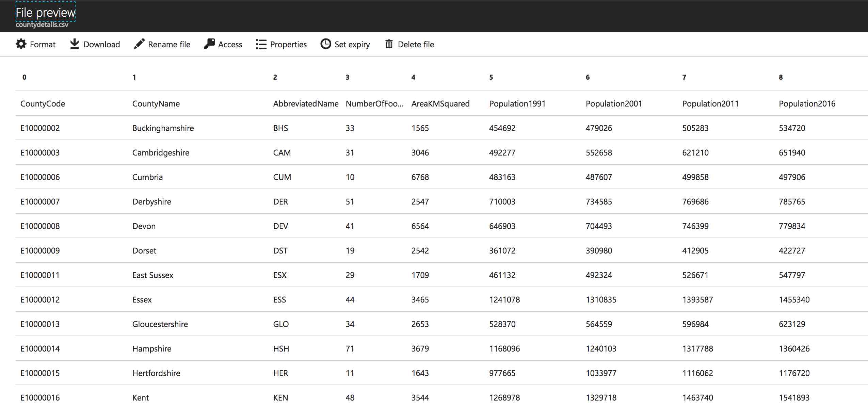The height and width of the screenshot is (407, 868).
Task: Select the E10000012 county code cell
Action: (x=40, y=300)
